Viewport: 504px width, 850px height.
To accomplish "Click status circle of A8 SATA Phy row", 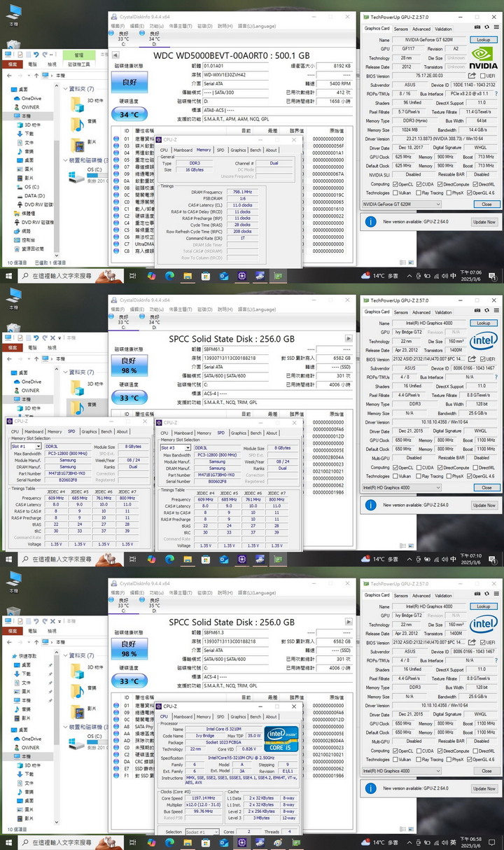I will 118,727.
